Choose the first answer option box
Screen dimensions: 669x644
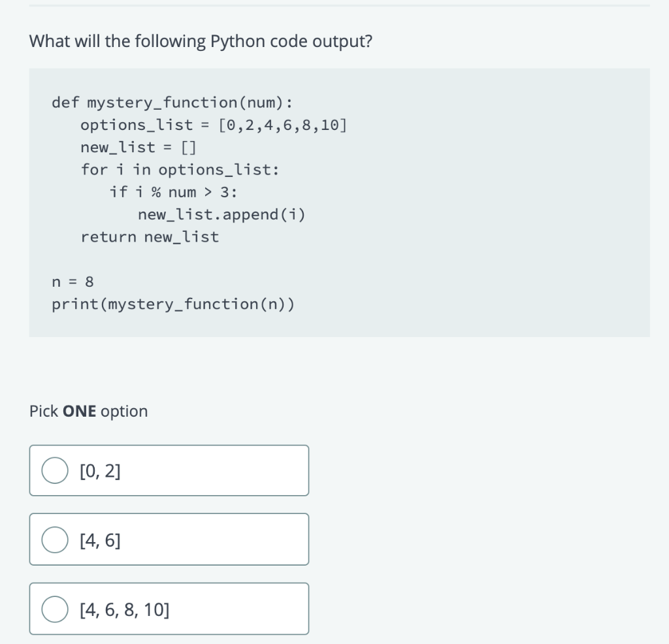tap(169, 470)
